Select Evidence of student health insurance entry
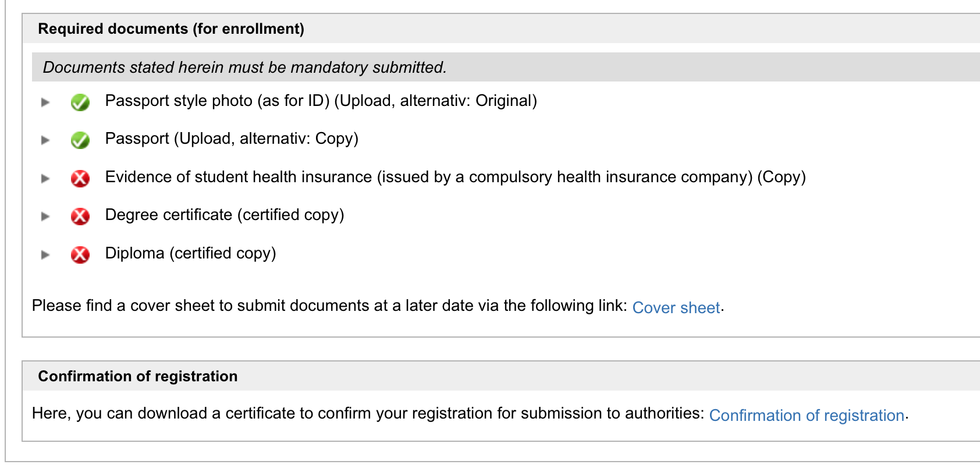The image size is (980, 475). pyautogui.click(x=456, y=177)
